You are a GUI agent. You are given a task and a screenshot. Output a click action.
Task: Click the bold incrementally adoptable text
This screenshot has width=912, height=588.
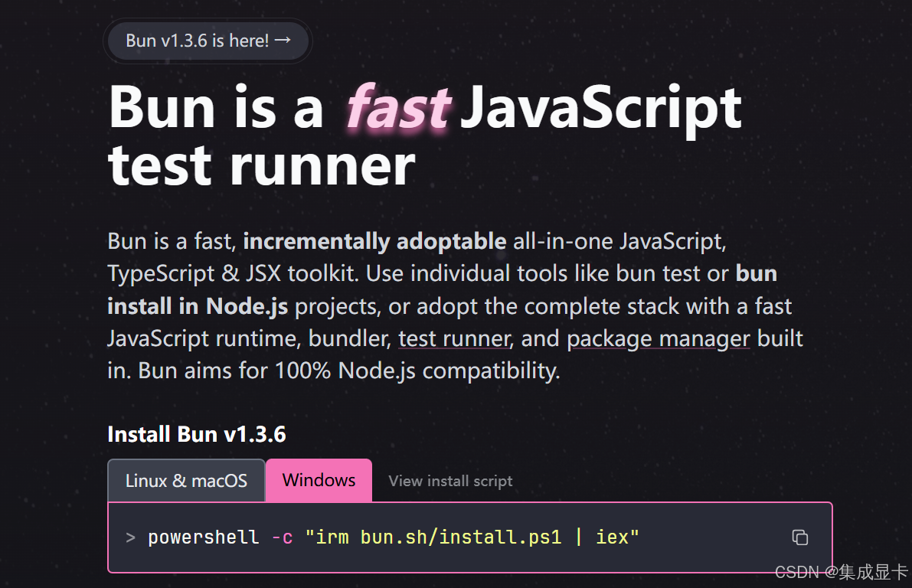pyautogui.click(x=374, y=241)
